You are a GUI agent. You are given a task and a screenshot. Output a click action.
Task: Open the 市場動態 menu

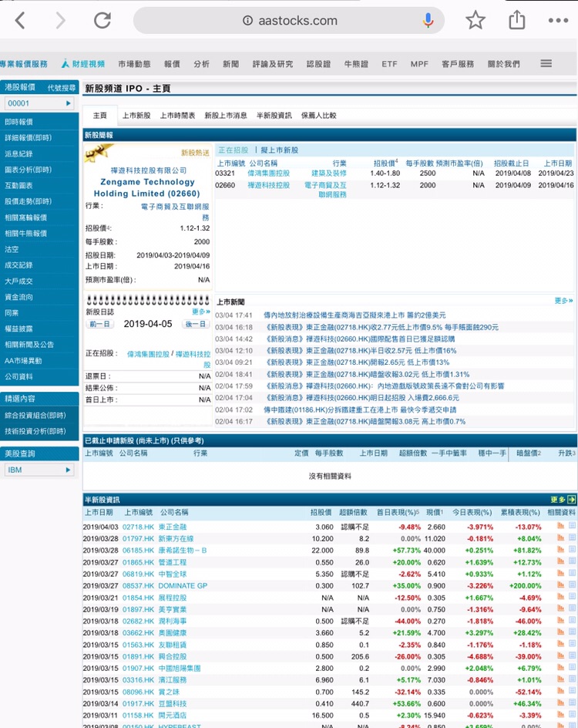click(135, 64)
